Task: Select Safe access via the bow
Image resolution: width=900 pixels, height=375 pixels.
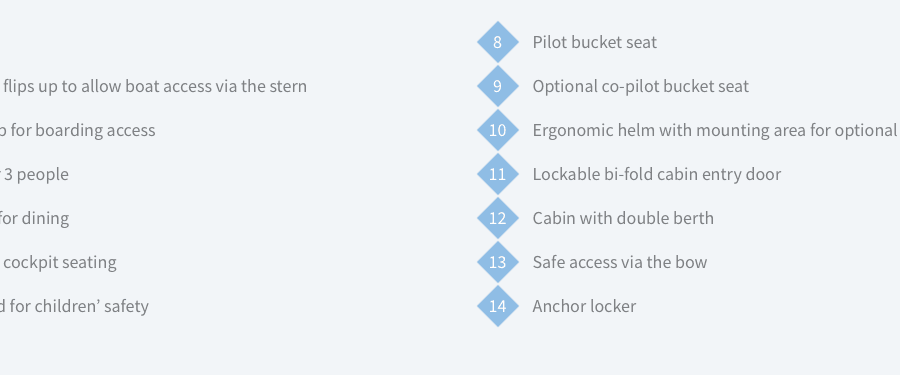Action: [x=620, y=262]
